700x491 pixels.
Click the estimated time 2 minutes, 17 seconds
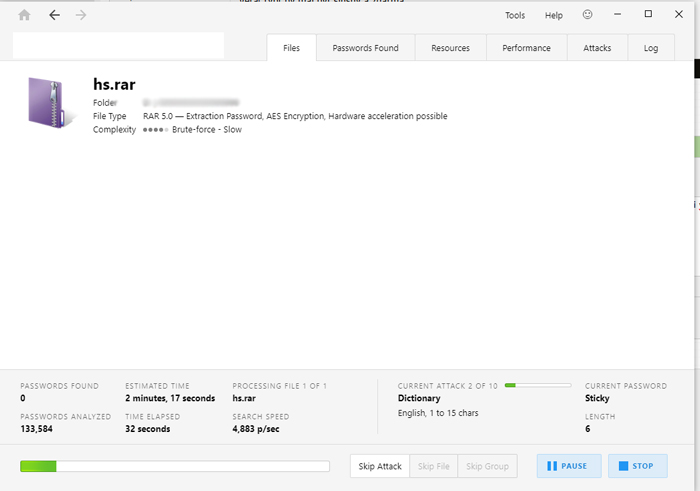pyautogui.click(x=170, y=398)
